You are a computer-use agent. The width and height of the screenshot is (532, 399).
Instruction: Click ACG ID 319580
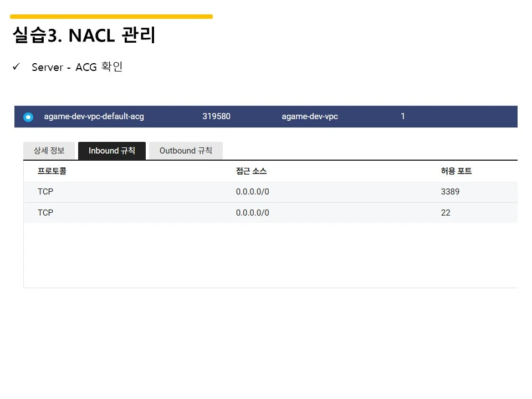pos(217,116)
